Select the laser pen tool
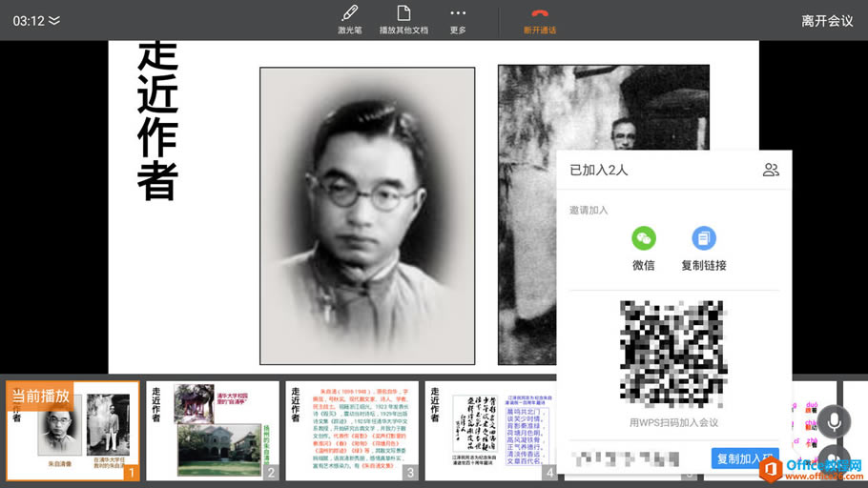The image size is (868, 488). coord(350,19)
